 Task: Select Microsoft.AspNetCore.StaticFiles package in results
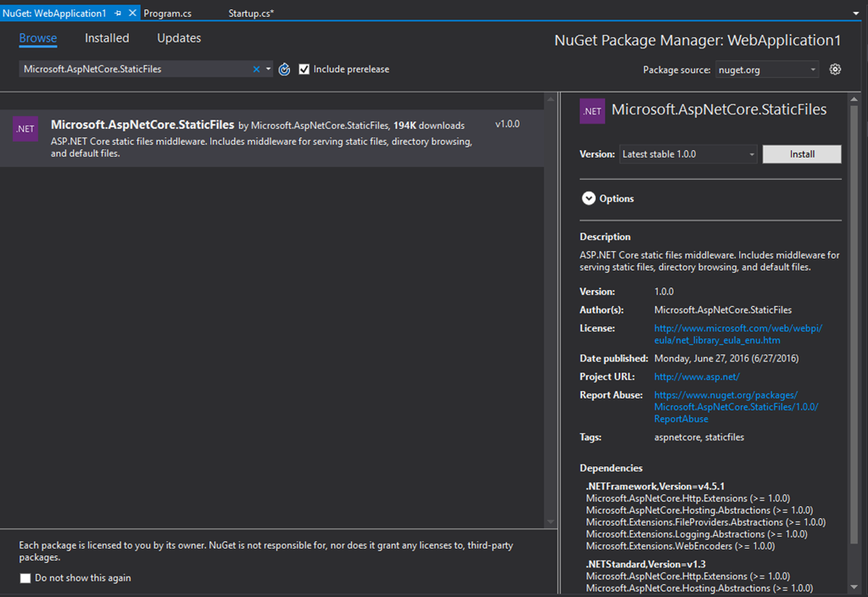[x=272, y=138]
